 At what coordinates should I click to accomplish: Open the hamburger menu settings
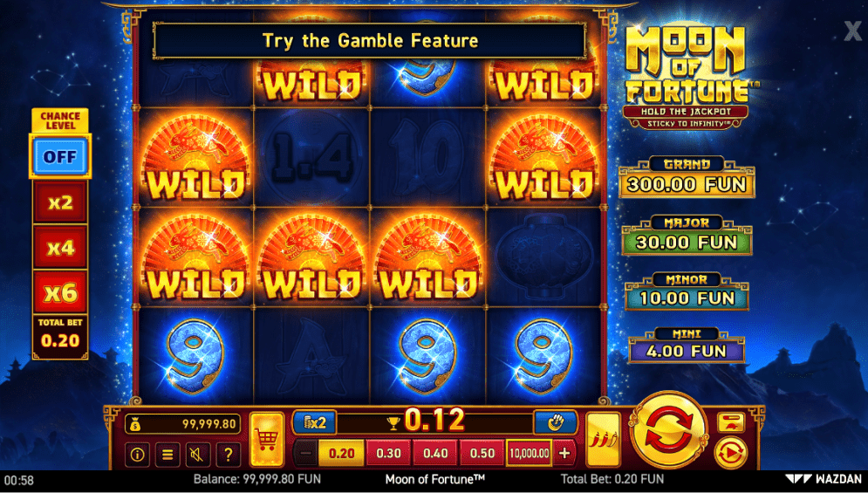coord(167,455)
